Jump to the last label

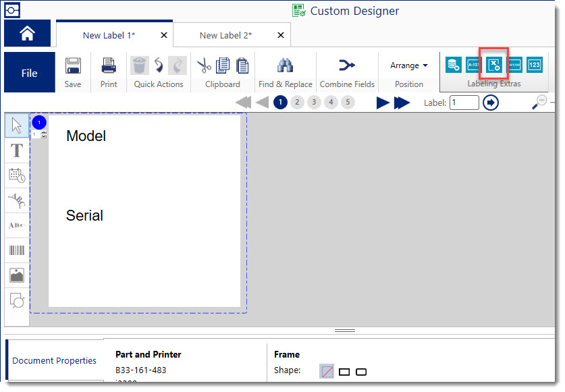(402, 103)
